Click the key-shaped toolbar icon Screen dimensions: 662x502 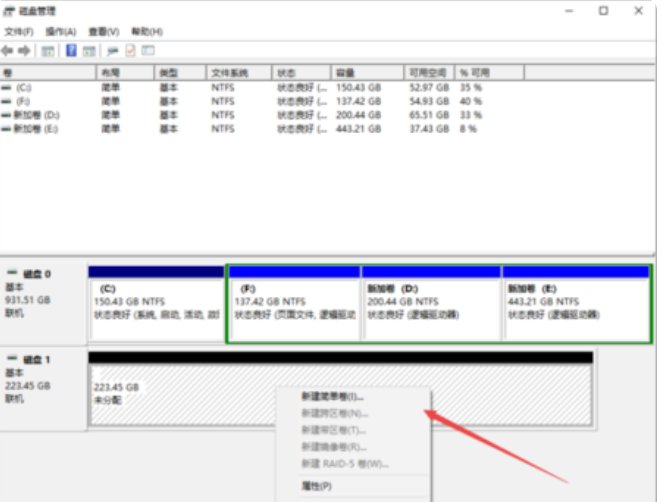[x=112, y=51]
